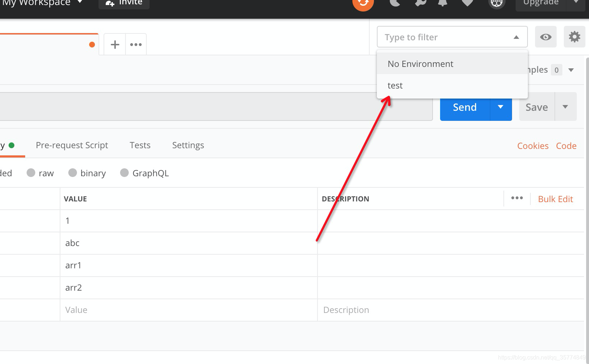
Task: Open the Save options dropdown arrow
Action: click(566, 107)
